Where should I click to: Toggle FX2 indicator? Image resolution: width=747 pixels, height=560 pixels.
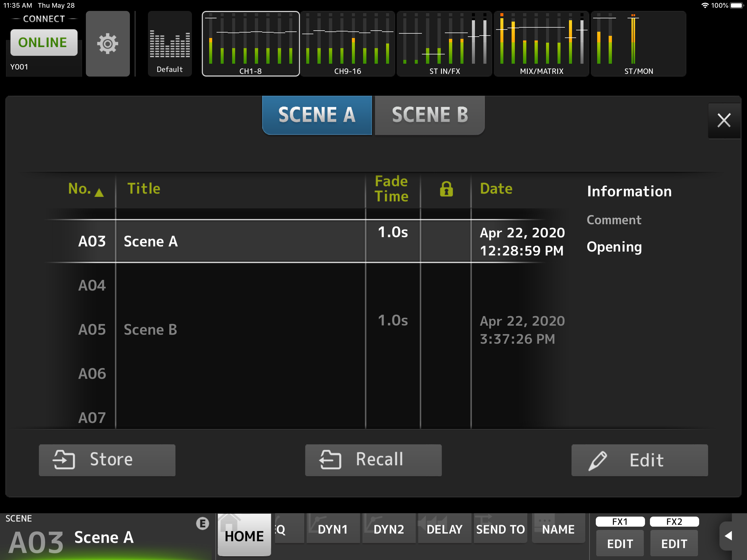674,521
